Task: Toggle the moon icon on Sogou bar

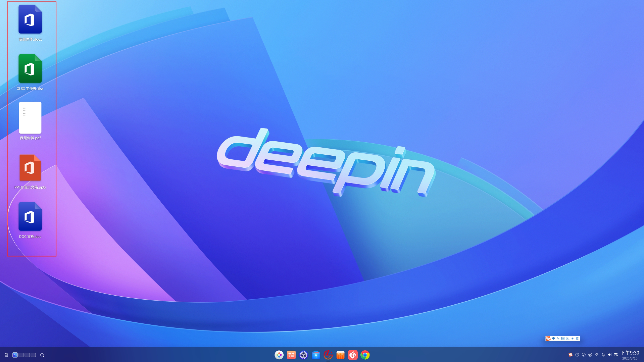Action: click(573, 338)
